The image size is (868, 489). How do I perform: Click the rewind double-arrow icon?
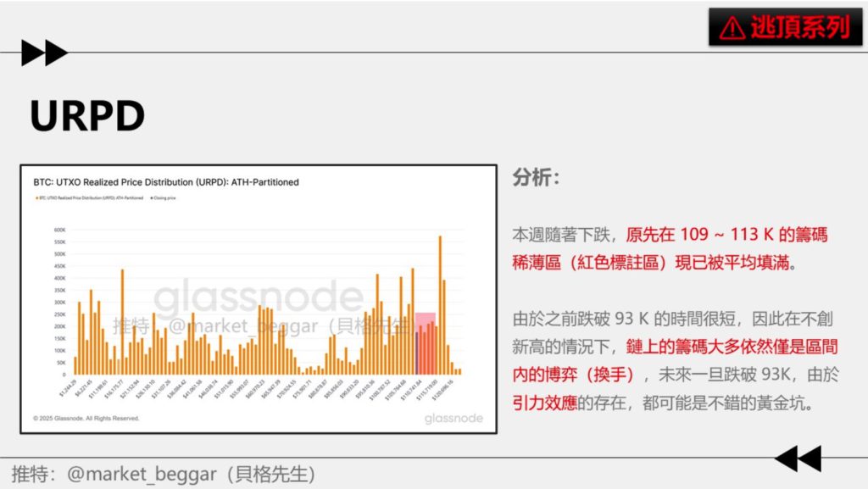click(798, 458)
